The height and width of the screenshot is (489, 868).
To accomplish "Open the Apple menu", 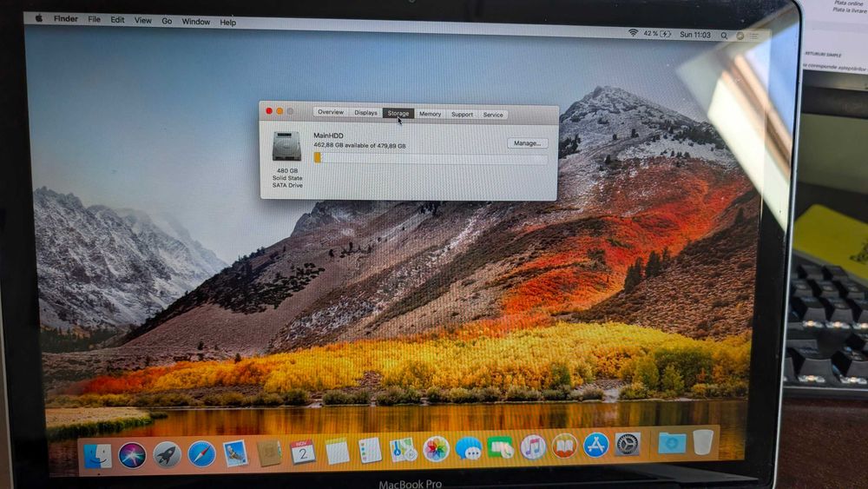I will 39,18.
